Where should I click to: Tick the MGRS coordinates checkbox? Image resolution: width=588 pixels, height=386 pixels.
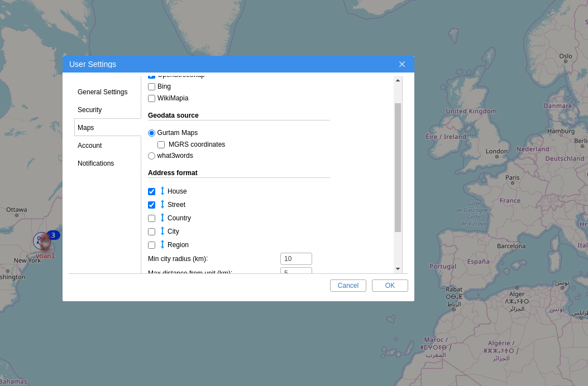(x=161, y=144)
